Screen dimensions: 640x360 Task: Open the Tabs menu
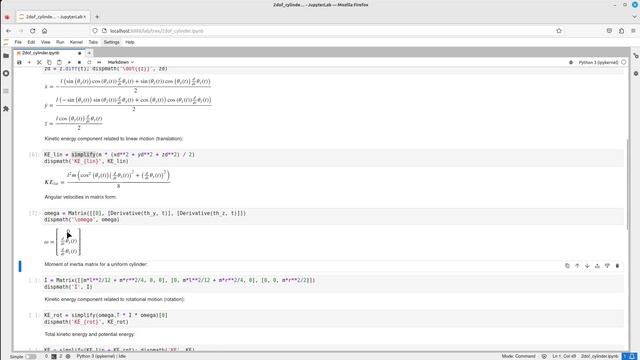[93, 42]
